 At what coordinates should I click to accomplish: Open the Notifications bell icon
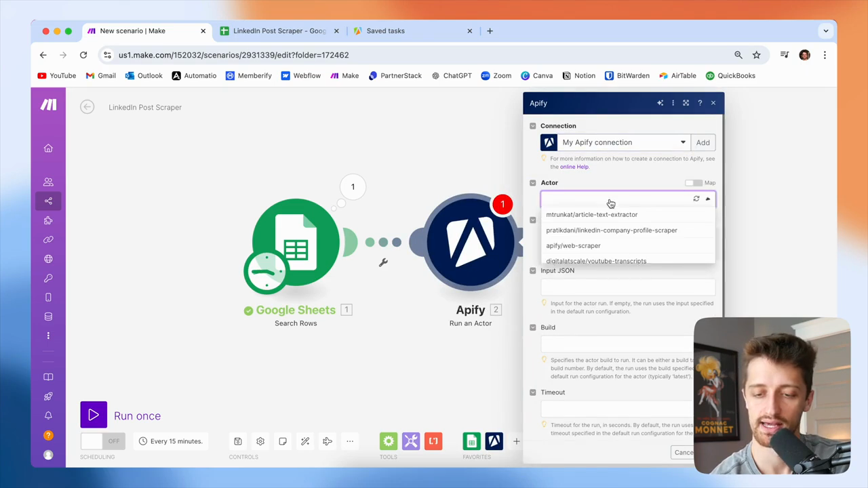click(x=48, y=415)
